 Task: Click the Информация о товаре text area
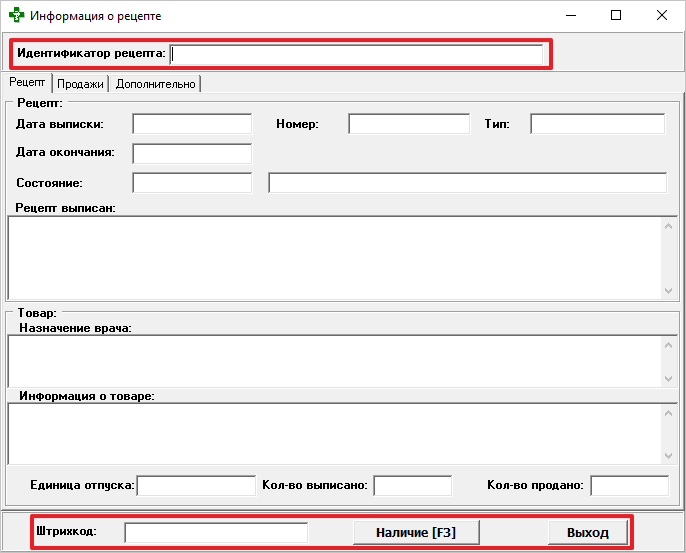334,433
